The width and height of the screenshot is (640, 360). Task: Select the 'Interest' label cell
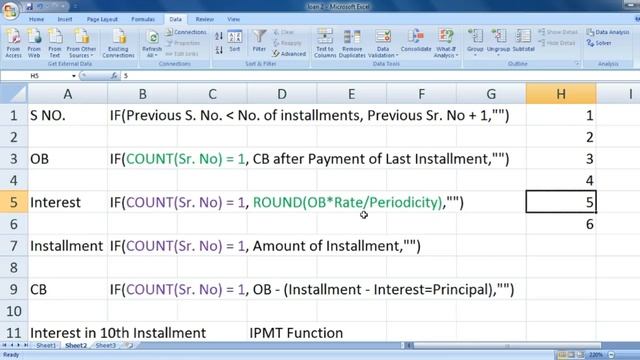pos(68,202)
